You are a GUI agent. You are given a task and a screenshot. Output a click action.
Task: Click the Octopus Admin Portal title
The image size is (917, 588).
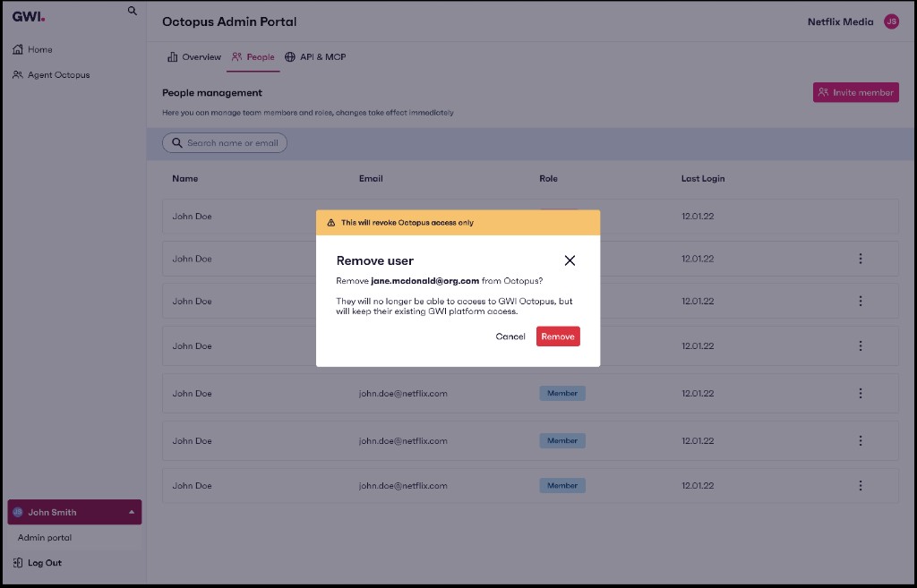pos(229,21)
